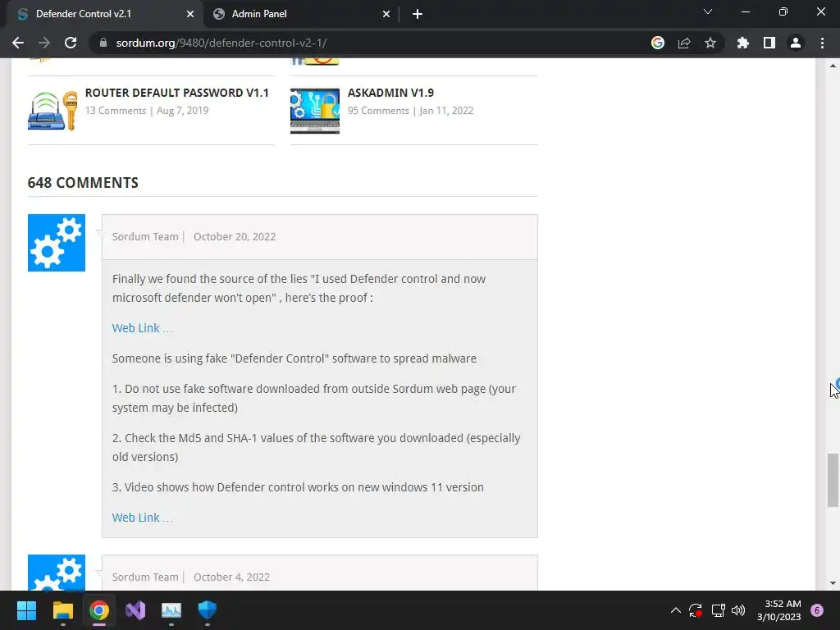The image size is (840, 630).
Task: Click the October 4, 2022 date
Action: tap(231, 577)
